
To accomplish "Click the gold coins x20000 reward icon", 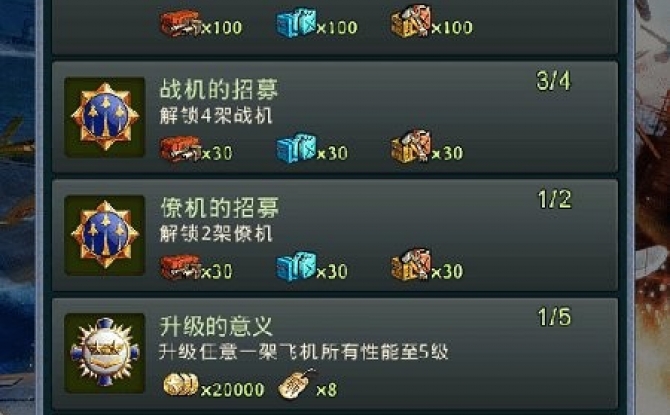I will pyautogui.click(x=181, y=385).
